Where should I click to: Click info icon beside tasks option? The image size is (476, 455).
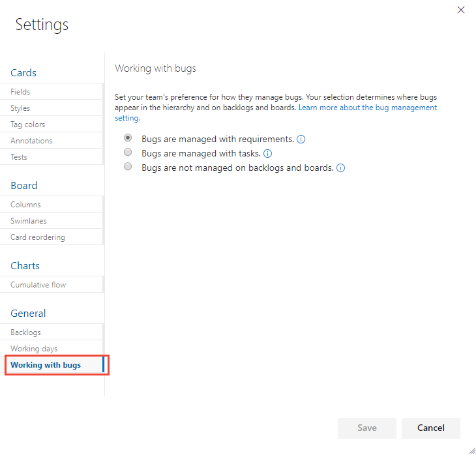click(x=267, y=154)
